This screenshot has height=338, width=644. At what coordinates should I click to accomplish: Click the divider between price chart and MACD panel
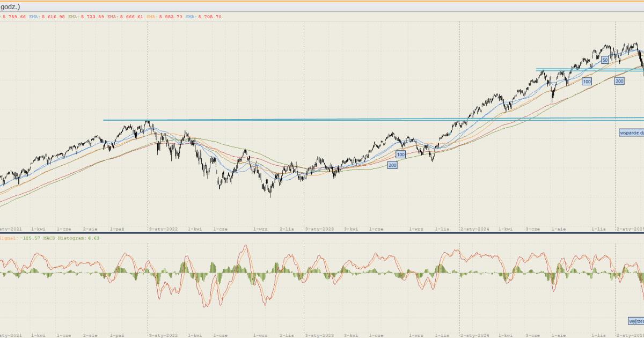point(322,233)
